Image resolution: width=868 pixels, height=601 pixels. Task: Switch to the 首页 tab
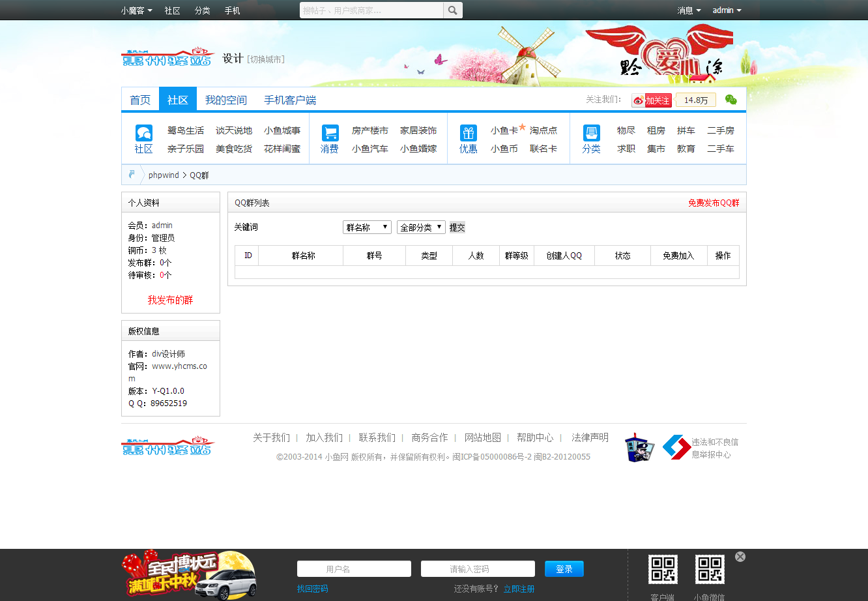[140, 100]
